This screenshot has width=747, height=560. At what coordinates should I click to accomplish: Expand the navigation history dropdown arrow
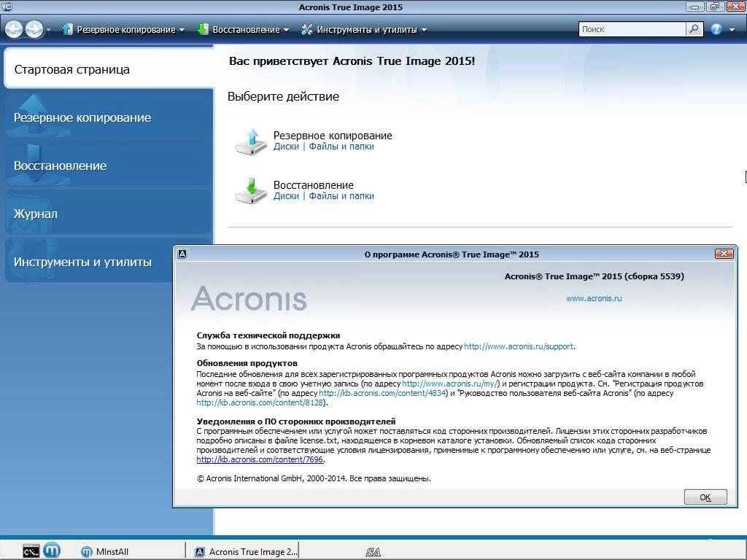click(49, 30)
